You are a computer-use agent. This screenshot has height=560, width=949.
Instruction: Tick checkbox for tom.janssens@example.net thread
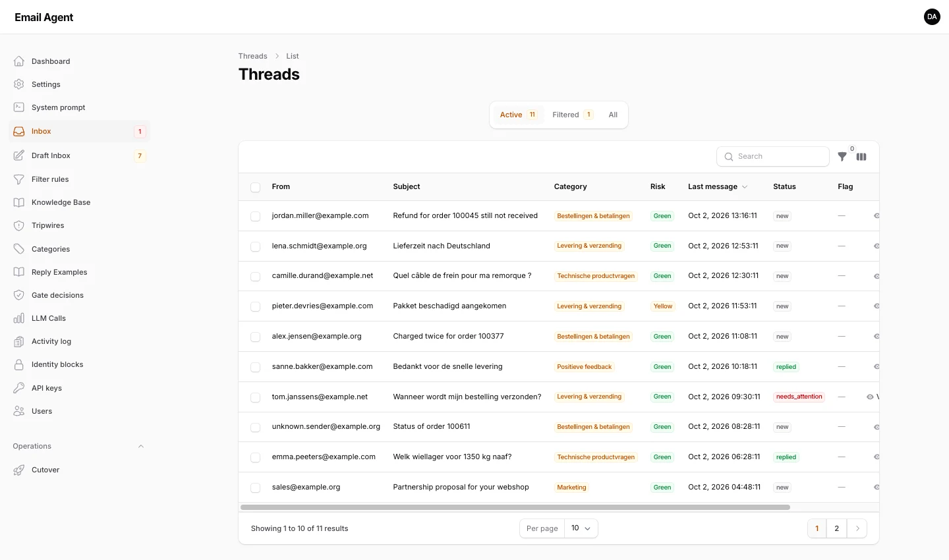click(255, 397)
